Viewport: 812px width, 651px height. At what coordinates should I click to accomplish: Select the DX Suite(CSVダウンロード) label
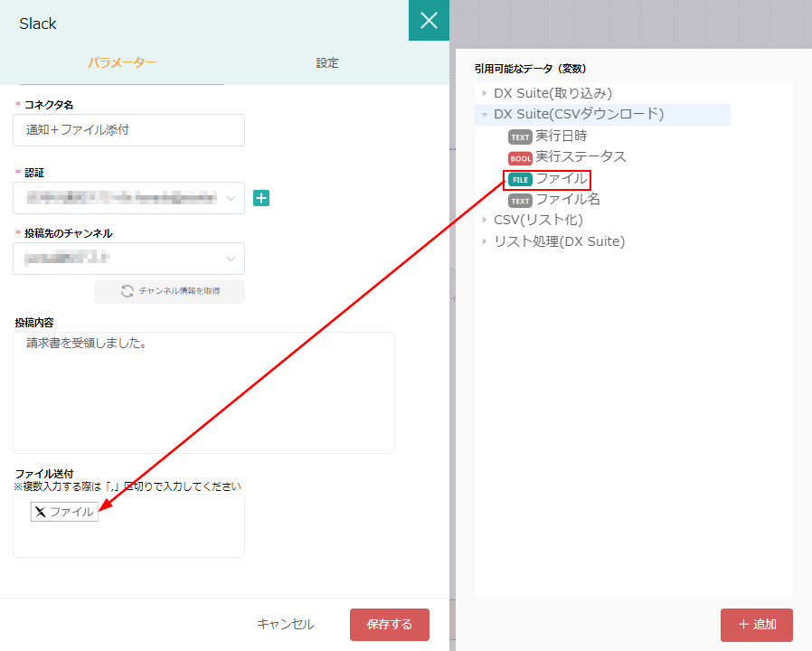tap(579, 114)
